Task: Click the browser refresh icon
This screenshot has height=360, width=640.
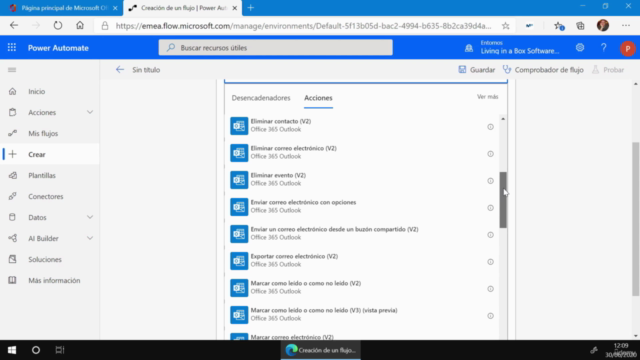Action: pyautogui.click(x=58, y=25)
